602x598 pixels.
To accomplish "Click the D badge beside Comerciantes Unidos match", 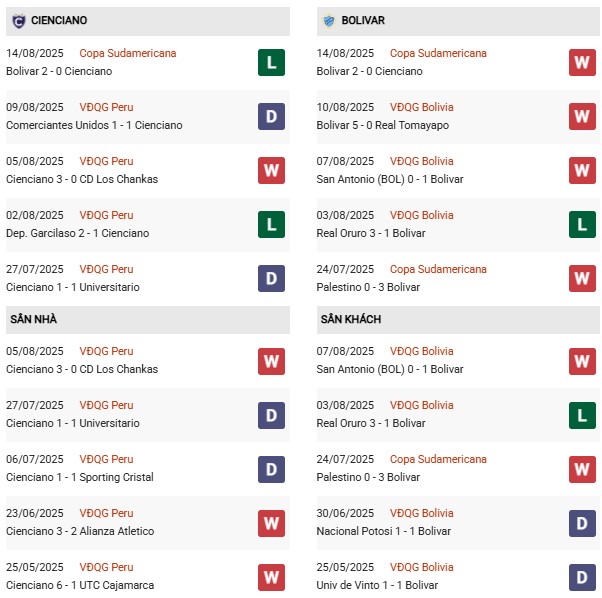I will point(271,116).
